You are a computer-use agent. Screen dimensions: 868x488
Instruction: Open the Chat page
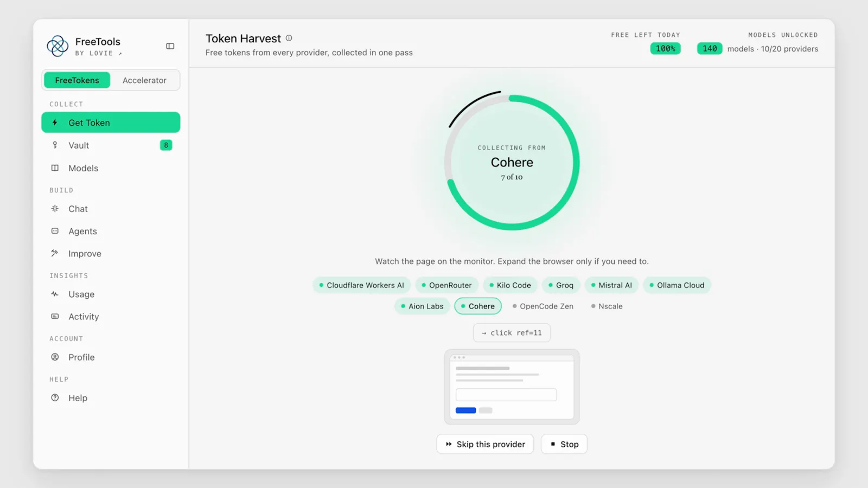point(111,209)
